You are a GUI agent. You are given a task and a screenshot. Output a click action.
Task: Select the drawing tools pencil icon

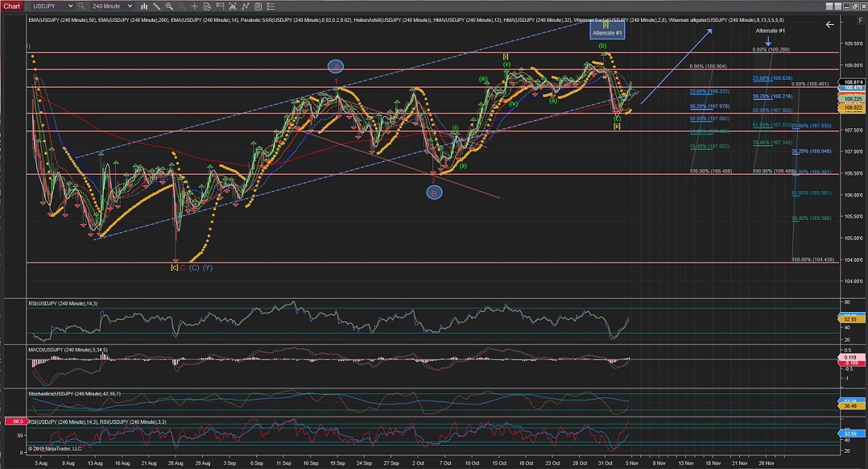tap(157, 6)
